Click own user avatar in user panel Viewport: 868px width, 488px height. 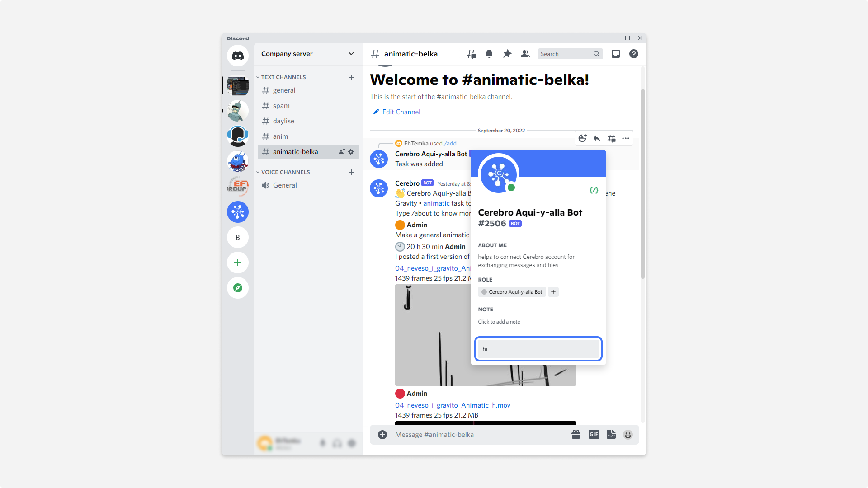coord(265,443)
